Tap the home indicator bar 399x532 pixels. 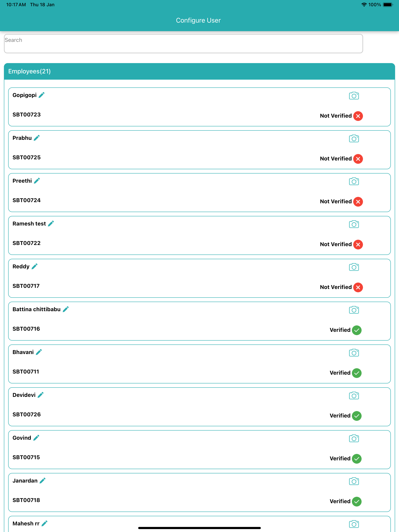click(x=199, y=528)
